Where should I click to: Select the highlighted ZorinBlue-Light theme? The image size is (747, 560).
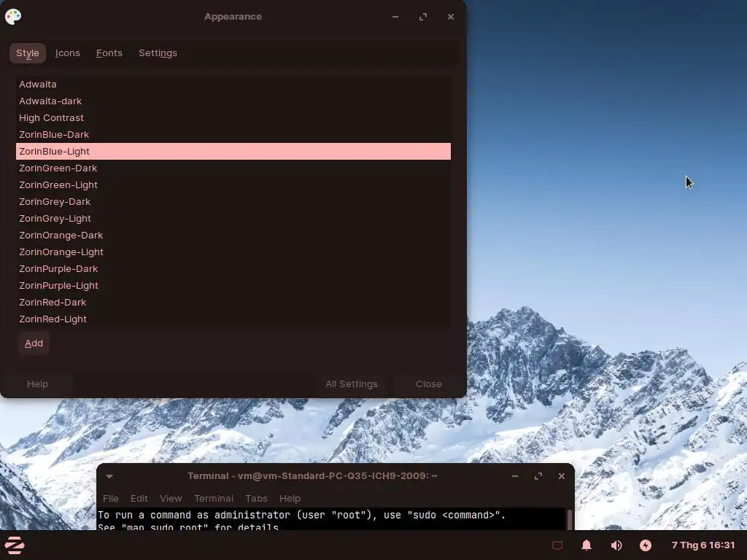(233, 152)
